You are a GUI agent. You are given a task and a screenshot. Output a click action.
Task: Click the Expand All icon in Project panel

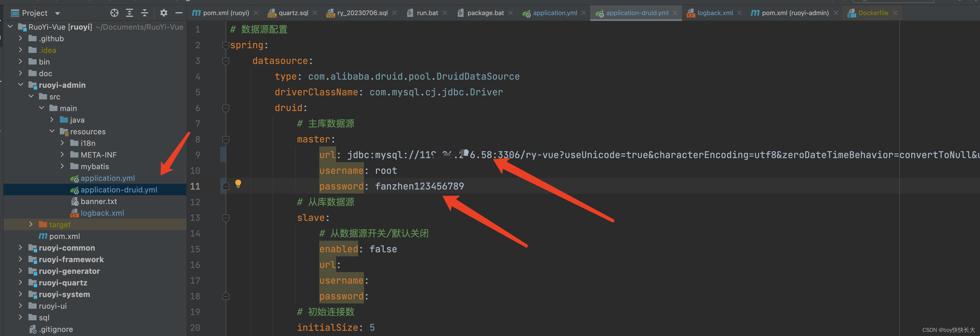pos(129,13)
